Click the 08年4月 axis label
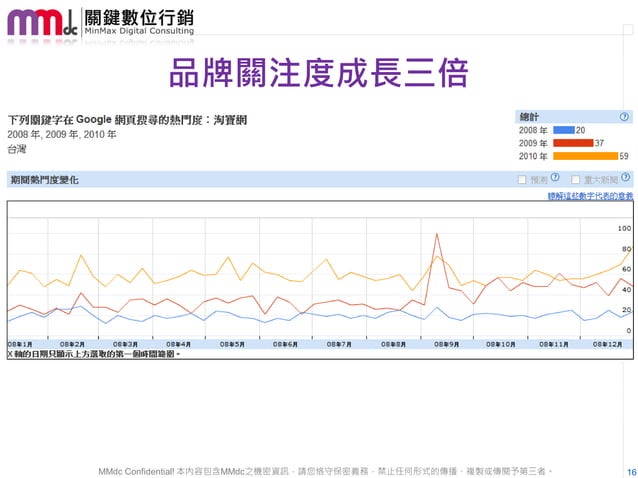 coord(179,345)
